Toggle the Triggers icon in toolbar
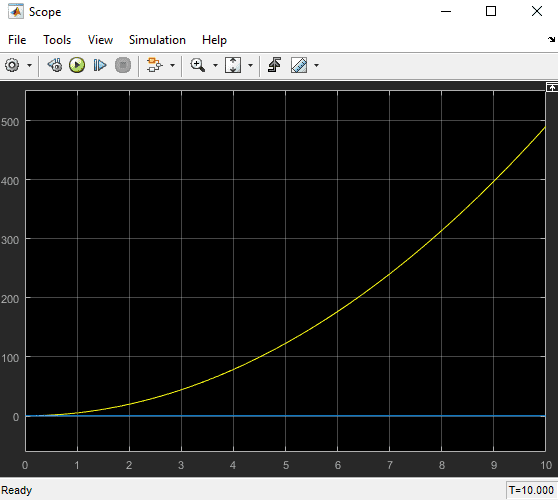 tap(274, 65)
